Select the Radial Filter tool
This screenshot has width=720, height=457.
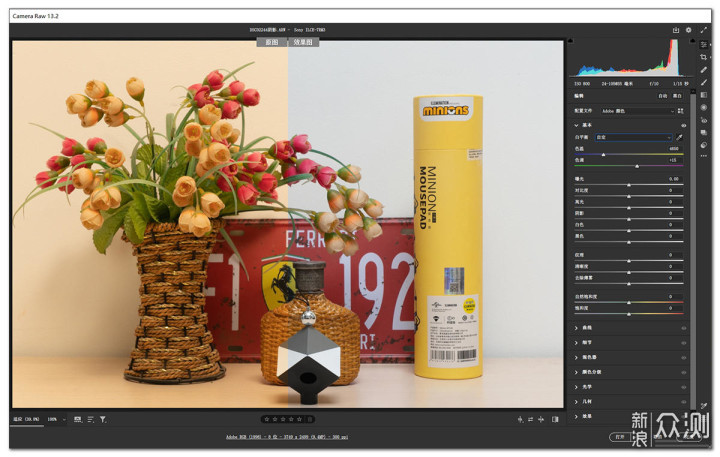tap(703, 107)
